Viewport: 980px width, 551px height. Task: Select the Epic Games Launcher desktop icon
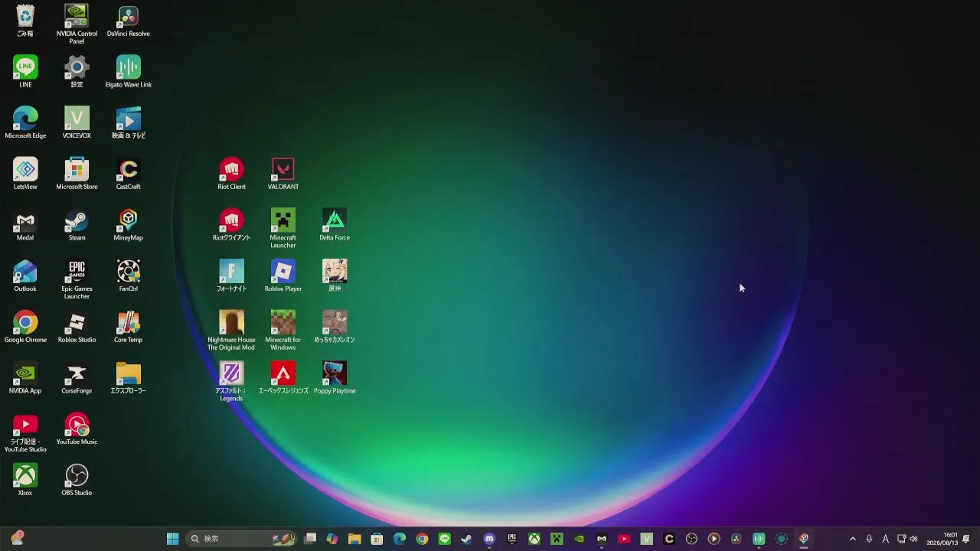[77, 279]
